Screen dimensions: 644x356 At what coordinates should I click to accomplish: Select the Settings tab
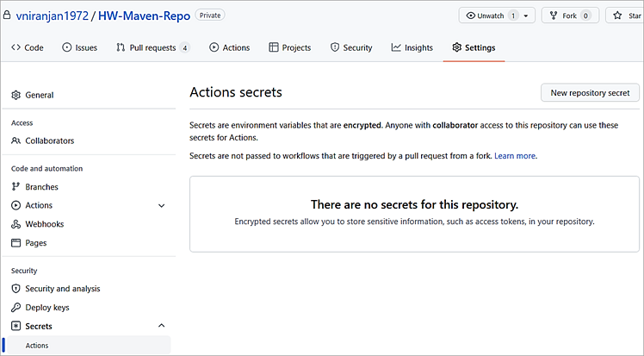474,47
